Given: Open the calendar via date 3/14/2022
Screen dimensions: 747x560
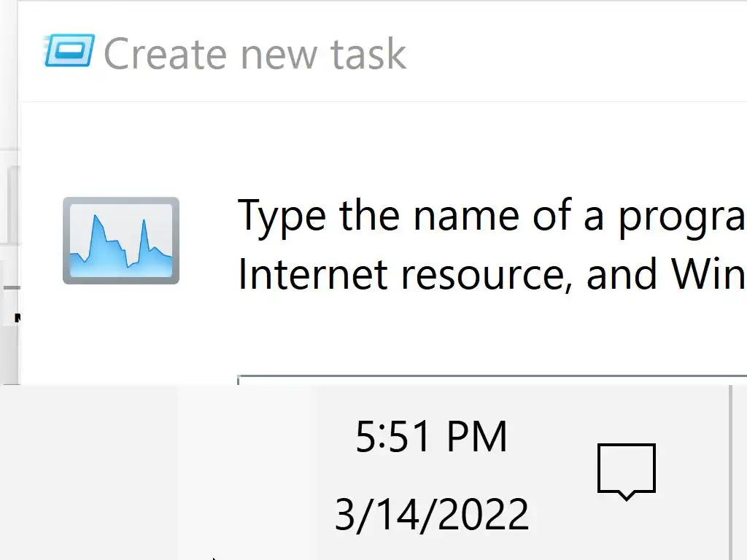Looking at the screenshot, I should click(431, 514).
